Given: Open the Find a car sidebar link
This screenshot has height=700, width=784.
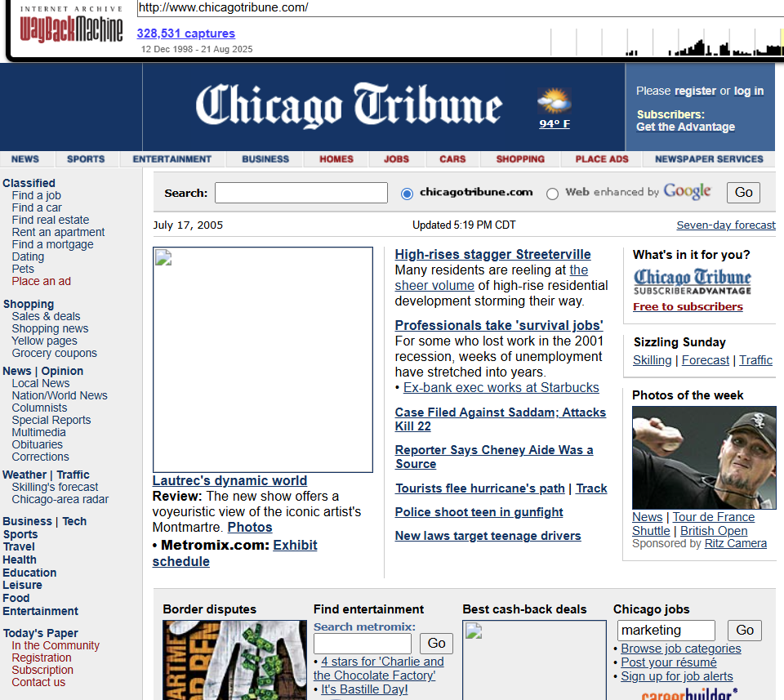Looking at the screenshot, I should [37, 207].
